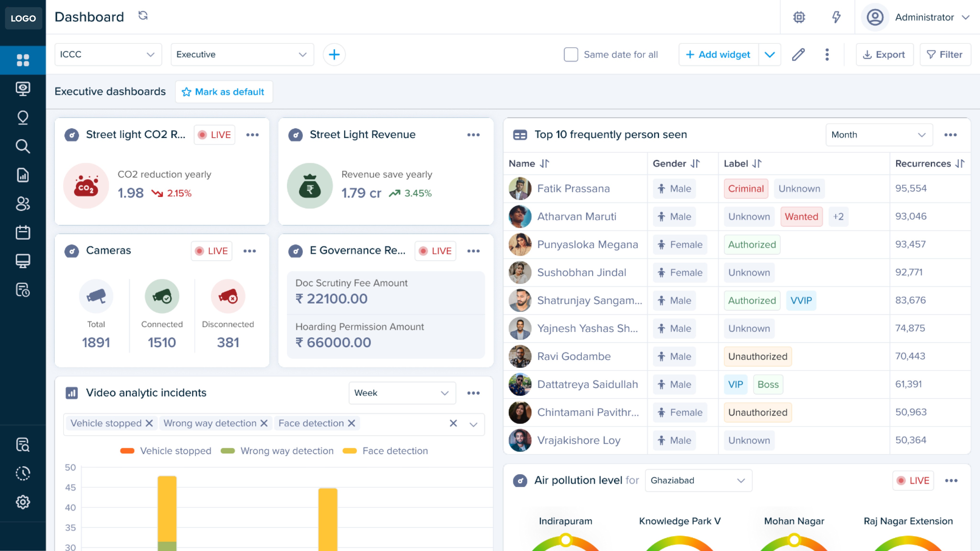Expand the Month dropdown in person table

coord(879,135)
